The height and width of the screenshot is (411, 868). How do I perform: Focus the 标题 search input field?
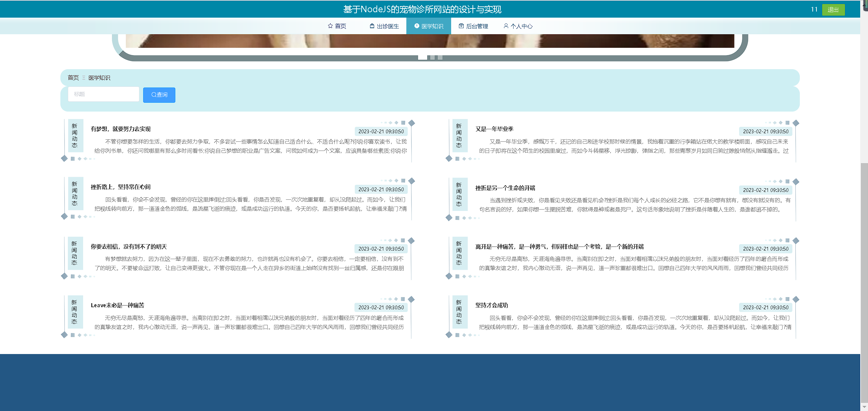(103, 94)
